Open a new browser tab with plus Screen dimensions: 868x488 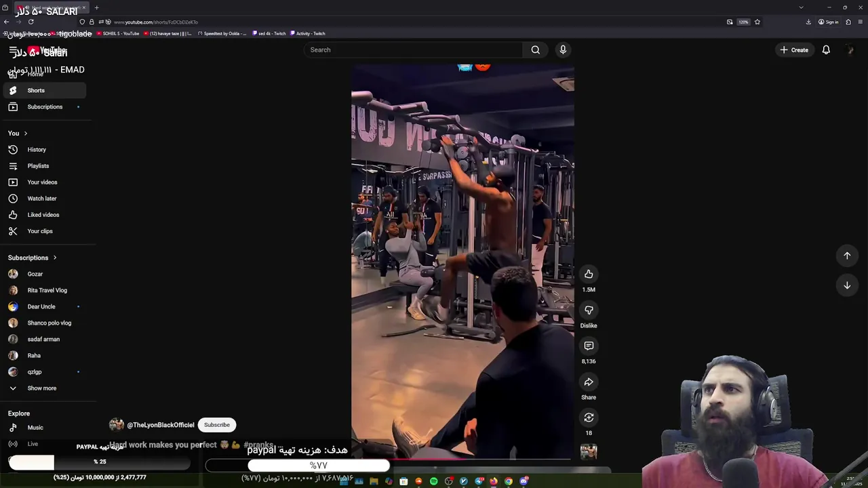point(96,7)
